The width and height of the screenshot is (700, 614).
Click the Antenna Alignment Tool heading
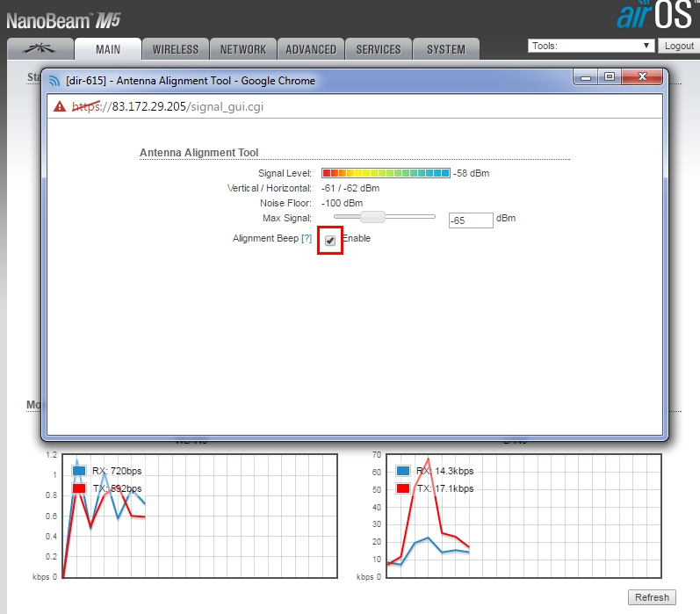click(199, 153)
